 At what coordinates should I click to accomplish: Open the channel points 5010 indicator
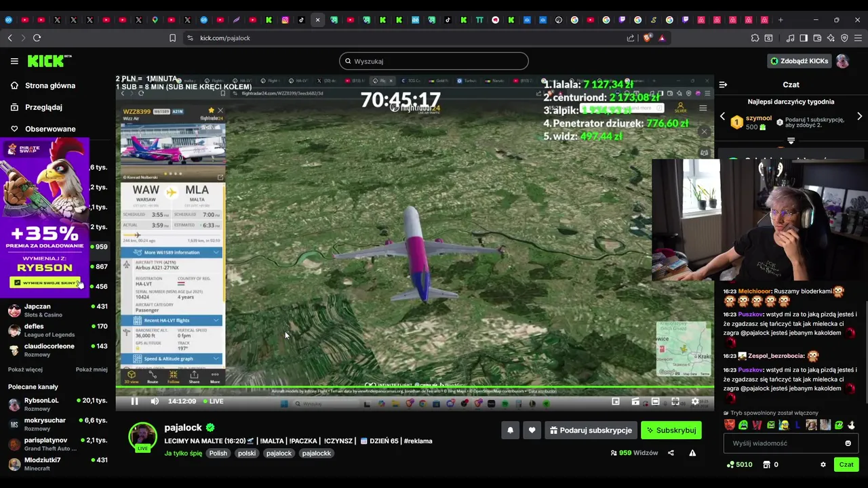click(739, 465)
